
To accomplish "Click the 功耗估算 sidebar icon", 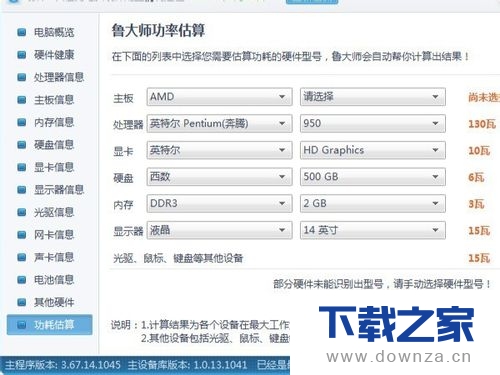I will [22, 325].
